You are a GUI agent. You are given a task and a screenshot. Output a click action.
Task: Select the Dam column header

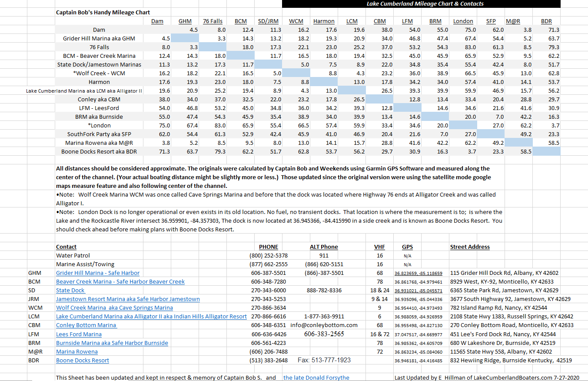(x=157, y=21)
